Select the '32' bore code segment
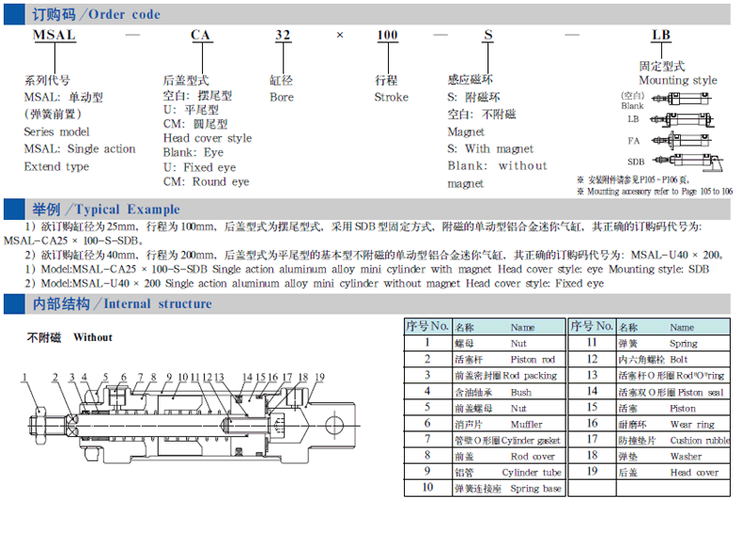Viewport: 742px width, 560px height. pos(283,35)
